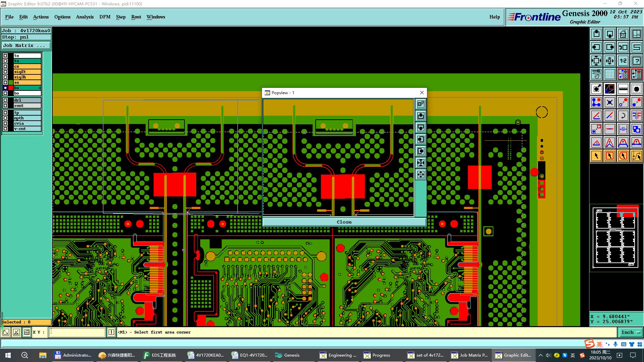Click the mirror feature icon

636,116
